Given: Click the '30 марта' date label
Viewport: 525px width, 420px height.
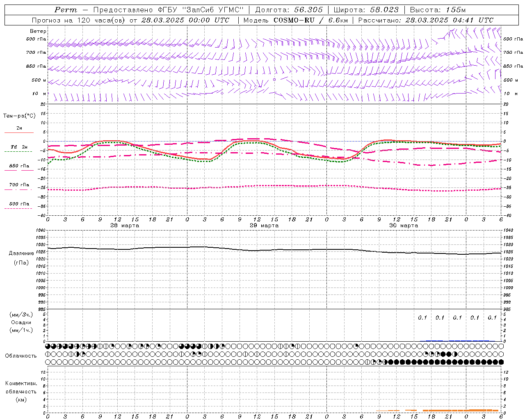Looking at the screenshot, I should click(x=404, y=226).
